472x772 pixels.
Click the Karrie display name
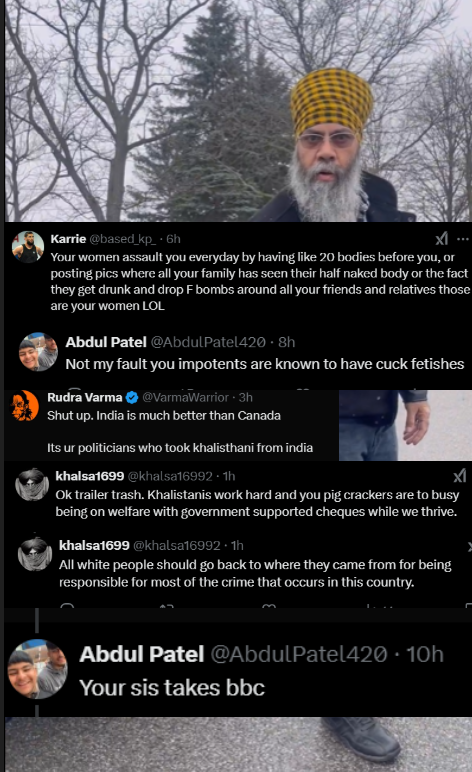[68, 239]
